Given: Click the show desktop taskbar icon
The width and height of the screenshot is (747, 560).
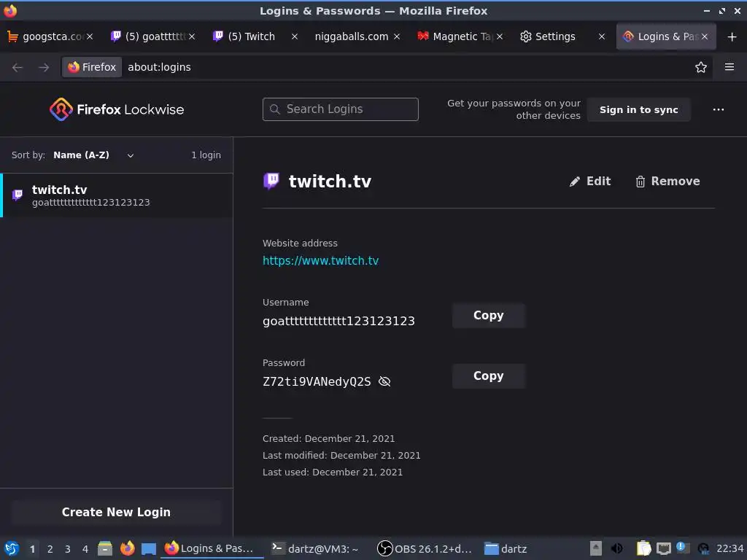Looking at the screenshot, I should [149, 548].
